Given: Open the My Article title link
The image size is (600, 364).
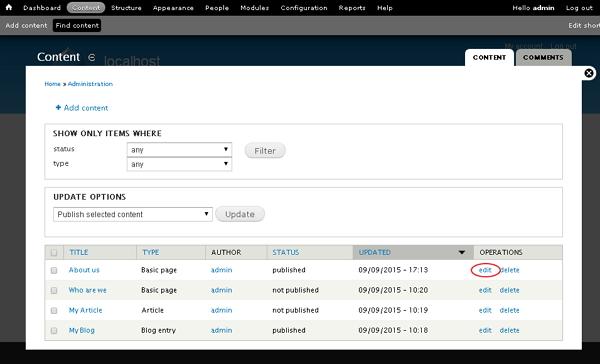Looking at the screenshot, I should [x=85, y=310].
